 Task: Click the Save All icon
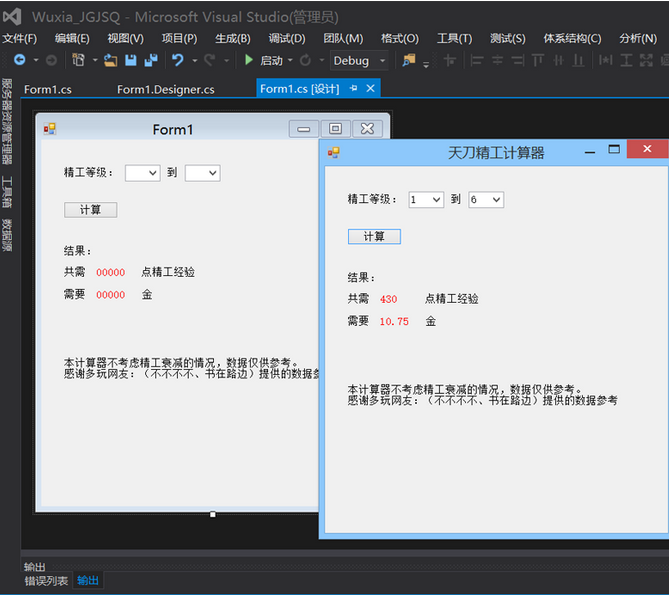click(x=151, y=60)
